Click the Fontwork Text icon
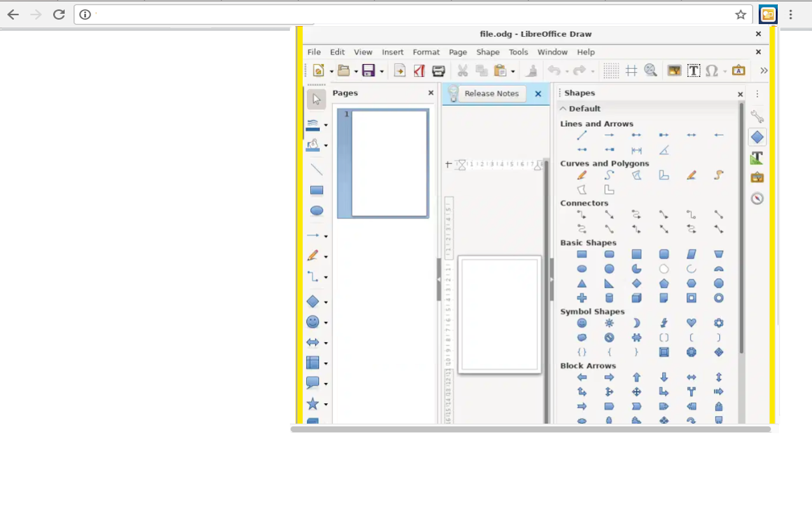 click(x=738, y=70)
